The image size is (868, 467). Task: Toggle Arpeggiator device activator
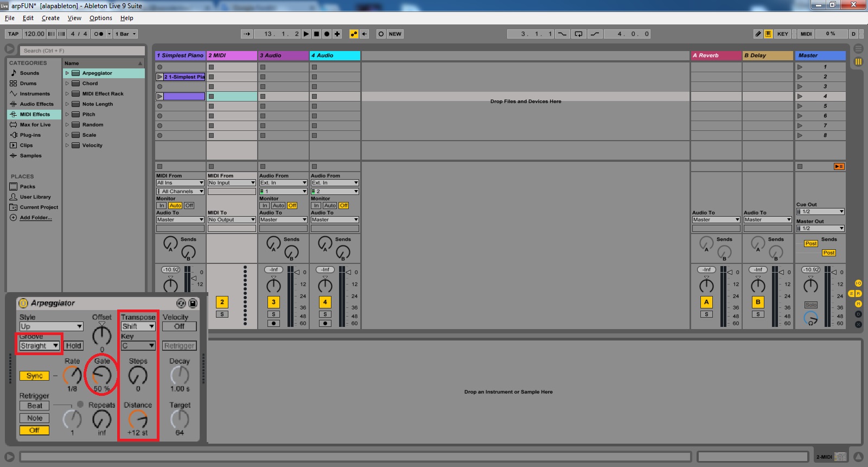pyautogui.click(x=23, y=303)
